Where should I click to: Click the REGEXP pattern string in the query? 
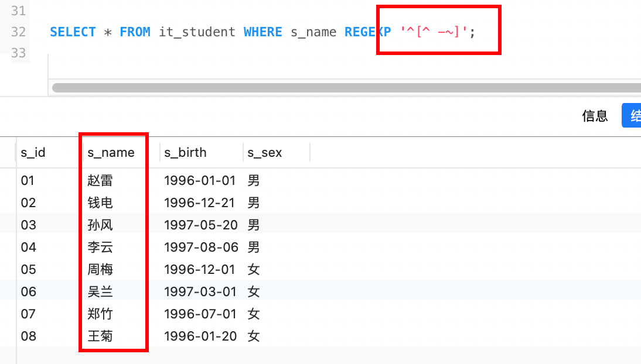click(x=435, y=32)
